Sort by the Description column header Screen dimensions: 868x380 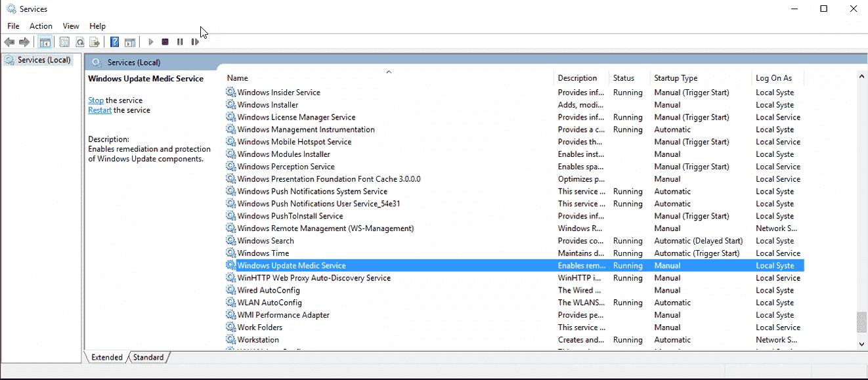[582, 78]
